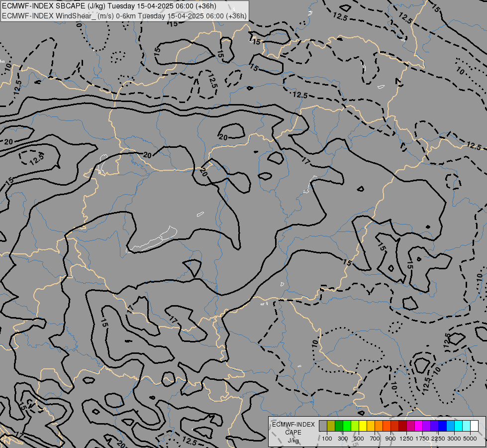Screen dimensions: 487x448
Task: Click the legend value "700"
Action: coord(375,439)
